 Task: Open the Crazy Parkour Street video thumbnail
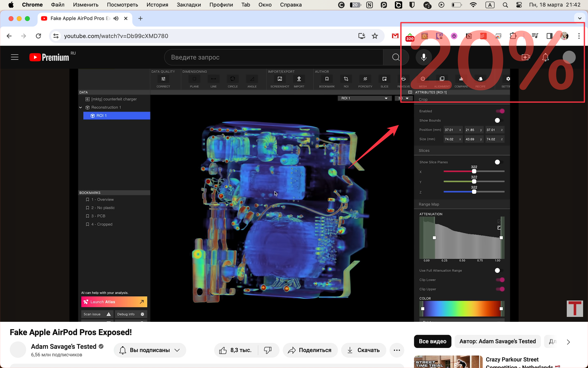click(x=448, y=362)
